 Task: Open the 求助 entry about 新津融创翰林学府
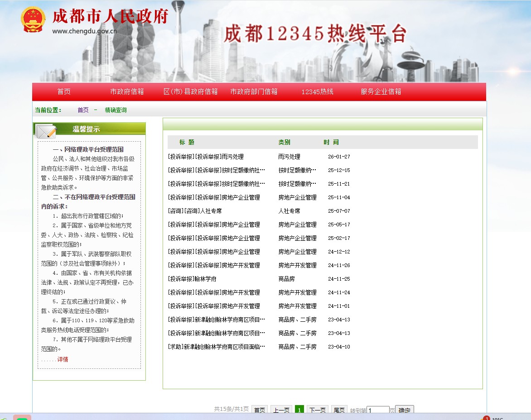(216, 347)
